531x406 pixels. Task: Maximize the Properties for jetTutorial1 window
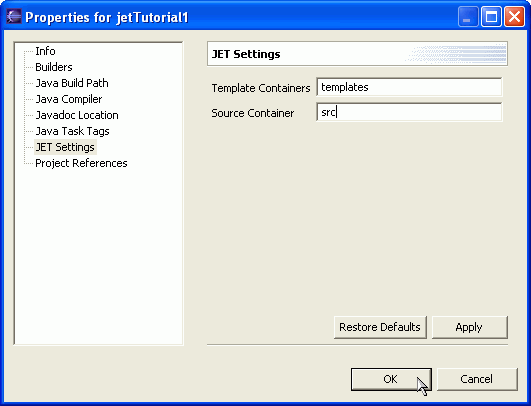[x=491, y=17]
